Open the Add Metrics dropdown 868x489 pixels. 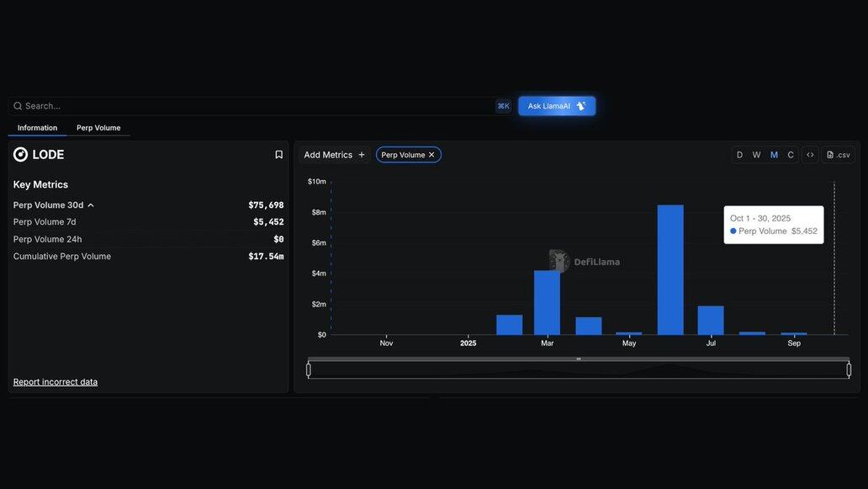pos(334,155)
